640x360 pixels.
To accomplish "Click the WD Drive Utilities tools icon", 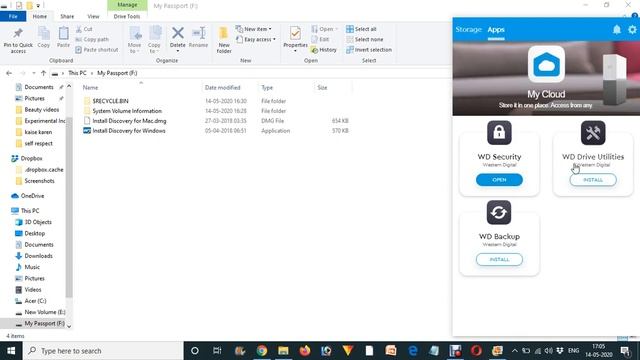I will [593, 133].
